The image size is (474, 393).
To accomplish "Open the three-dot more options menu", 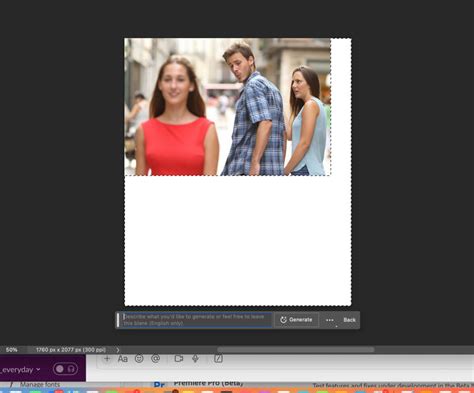I will pos(330,320).
